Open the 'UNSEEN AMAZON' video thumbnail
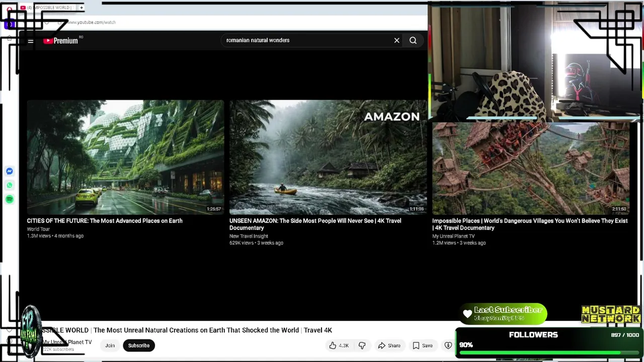 [x=328, y=157]
